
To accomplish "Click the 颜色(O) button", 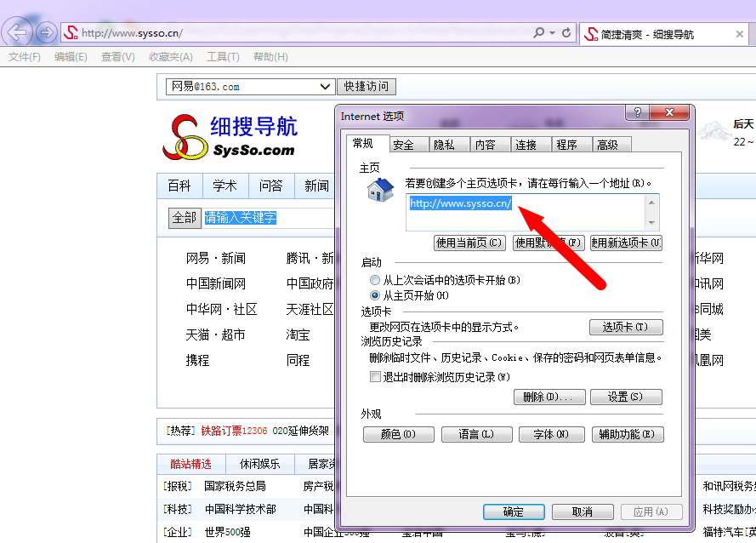I will [398, 434].
